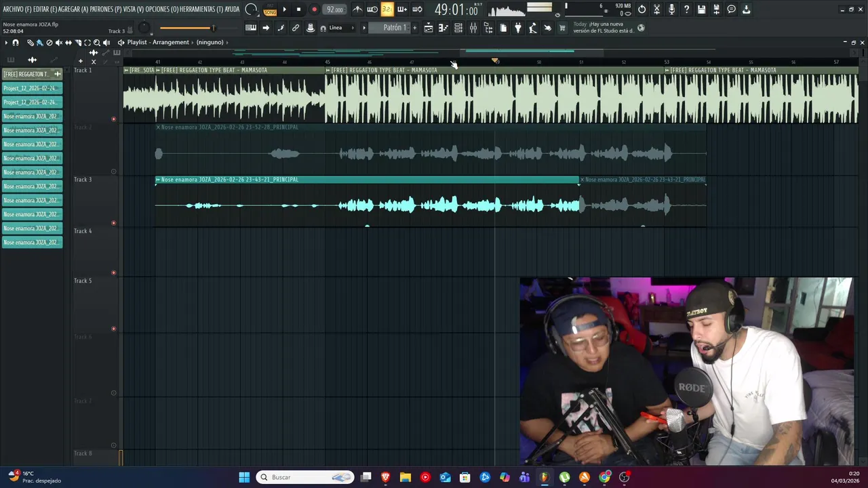Click the scissors audio editor icon
The width and height of the screenshot is (868, 488).
pyautogui.click(x=656, y=9)
